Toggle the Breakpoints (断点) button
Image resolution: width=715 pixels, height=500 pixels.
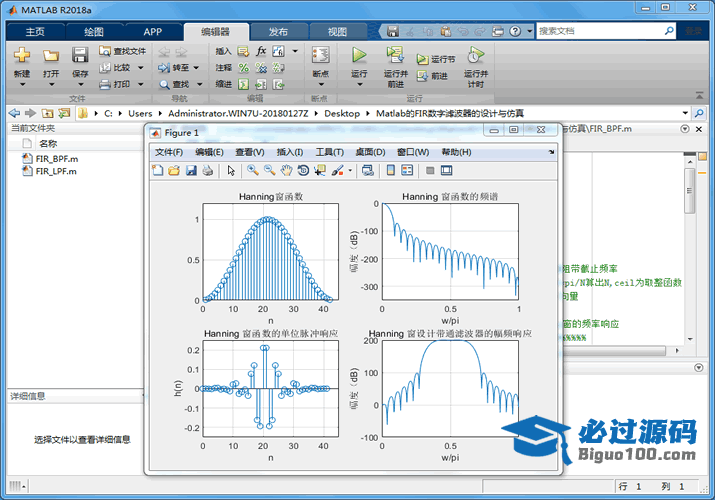[x=320, y=60]
